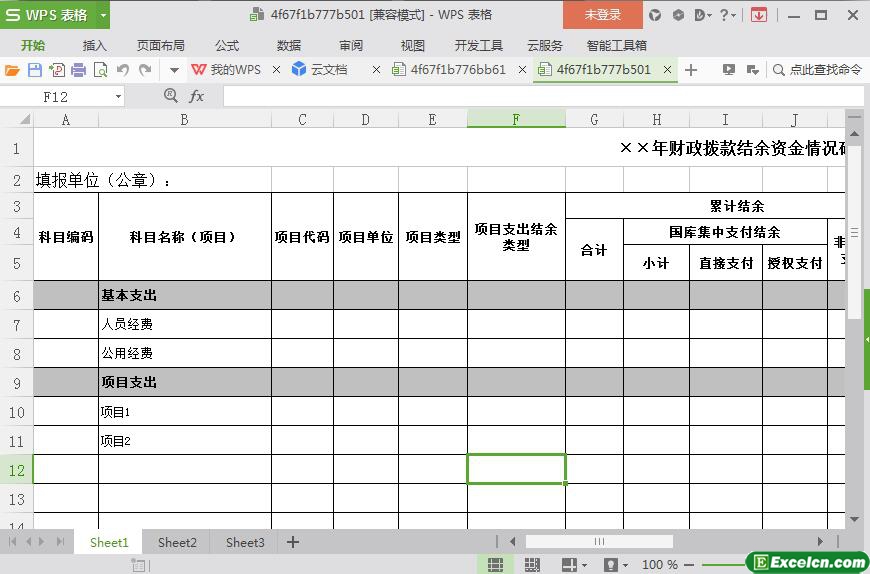Jump to last sheet navigation arrow
870x574 pixels.
point(60,542)
